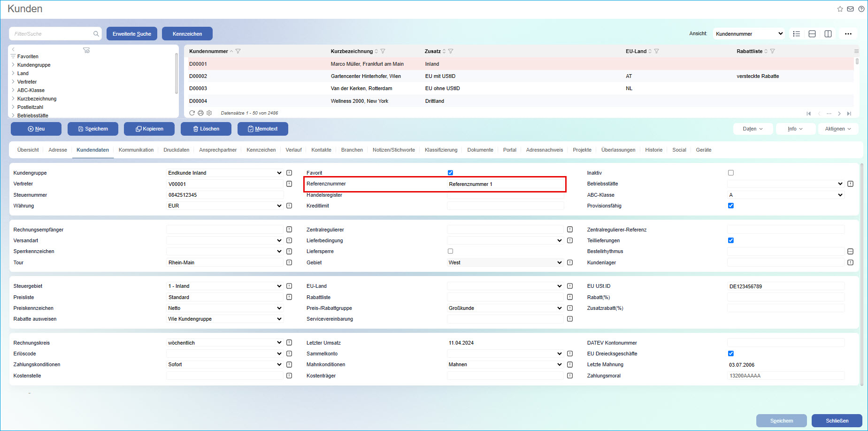Click the Referenznummer input field

coord(505,184)
